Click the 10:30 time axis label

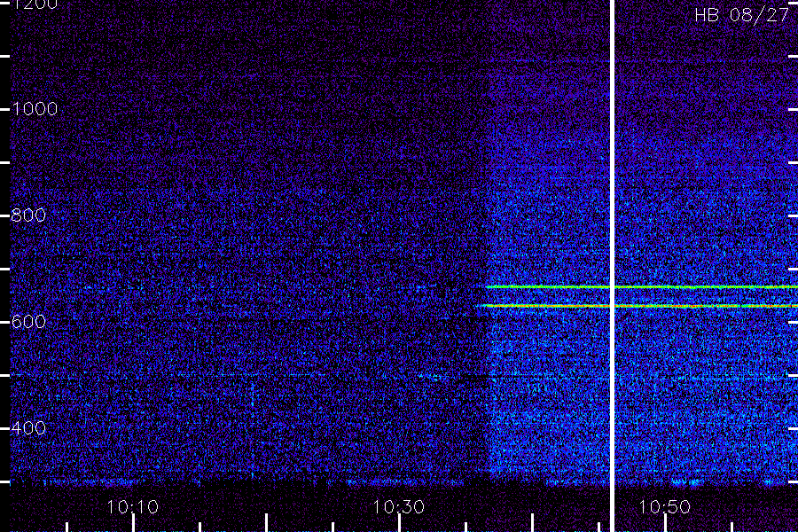pyautogui.click(x=398, y=507)
